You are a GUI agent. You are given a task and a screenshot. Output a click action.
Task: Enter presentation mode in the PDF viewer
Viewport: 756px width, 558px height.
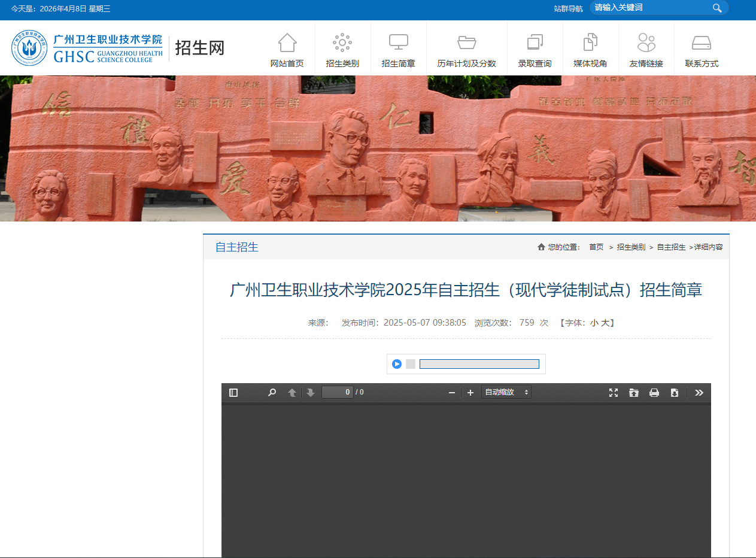point(613,392)
